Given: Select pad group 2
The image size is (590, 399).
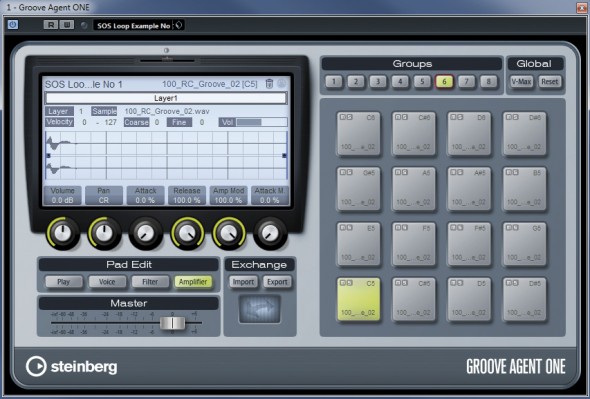Looking at the screenshot, I should point(356,81).
